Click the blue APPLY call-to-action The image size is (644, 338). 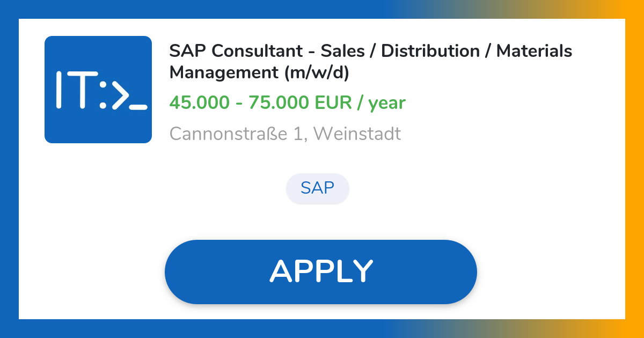(x=321, y=271)
